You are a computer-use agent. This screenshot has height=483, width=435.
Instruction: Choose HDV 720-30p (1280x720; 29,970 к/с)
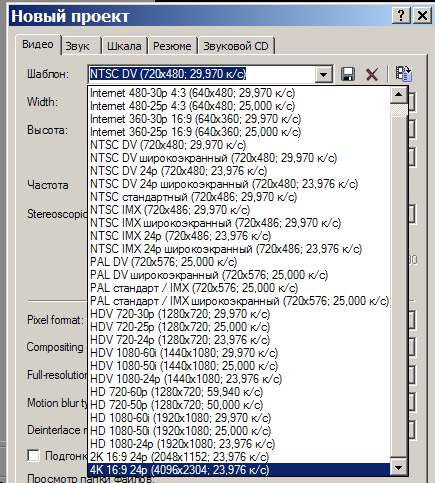point(239,314)
